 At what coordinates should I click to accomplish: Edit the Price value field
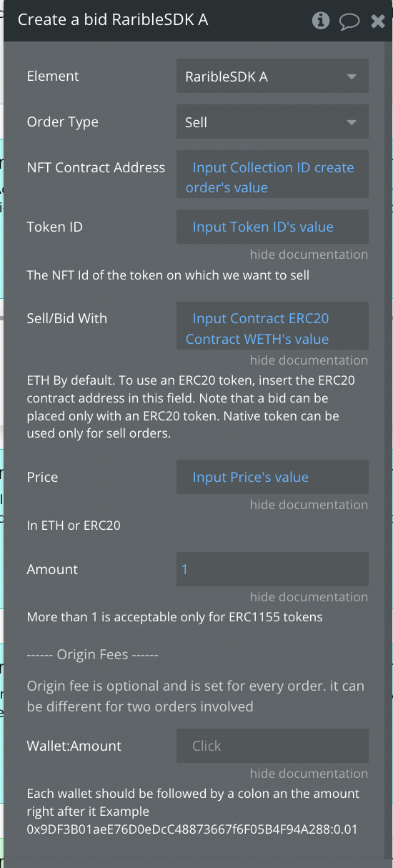272,477
